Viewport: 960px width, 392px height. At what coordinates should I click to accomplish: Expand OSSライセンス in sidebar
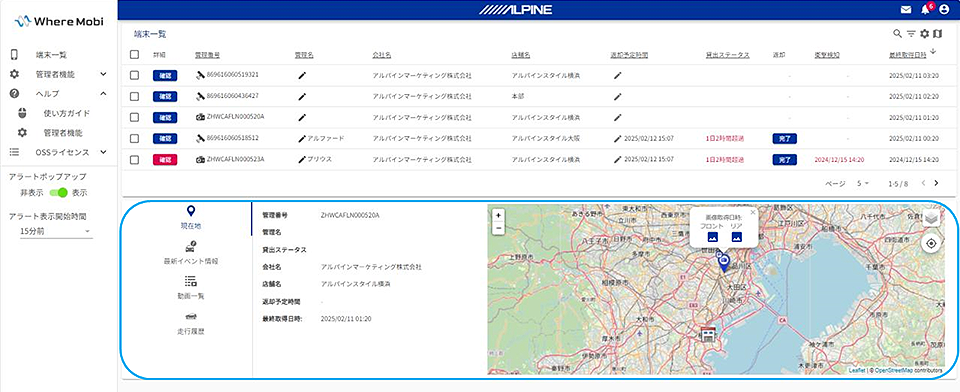pyautogui.click(x=58, y=153)
